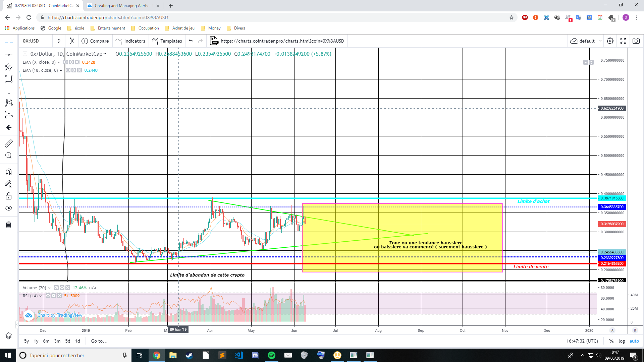The width and height of the screenshot is (644, 362).
Task: Click the Go to... date button
Action: tap(99, 341)
